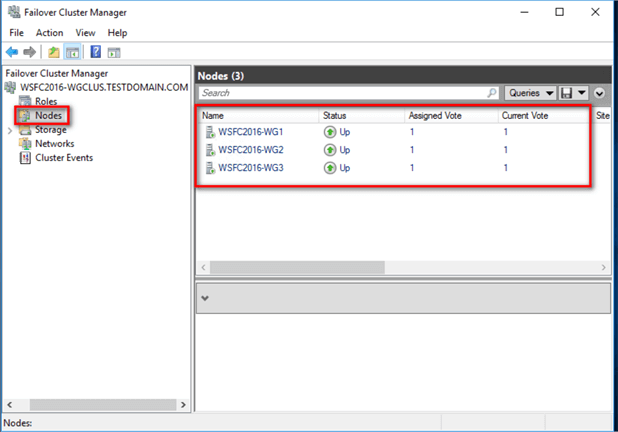Open the Action menu
Screen dimensions: 618x432
click(x=50, y=33)
